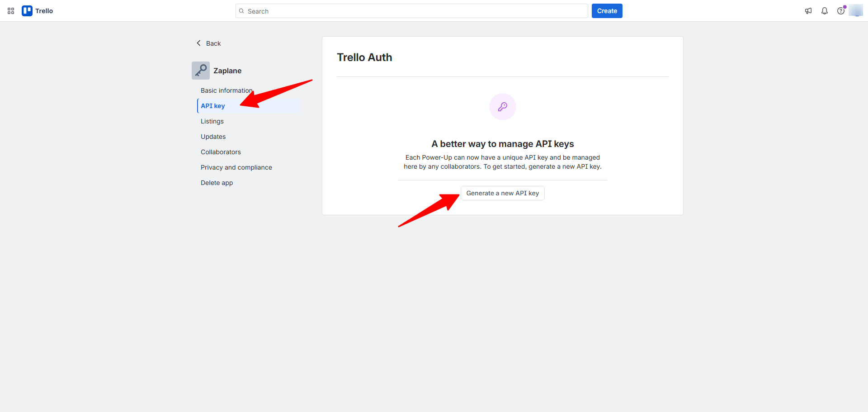Open the help question mark icon
Viewport: 868px width, 412px height.
point(841,11)
